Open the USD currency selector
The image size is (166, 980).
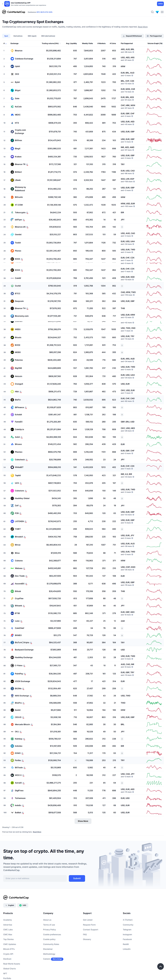(23, 905)
